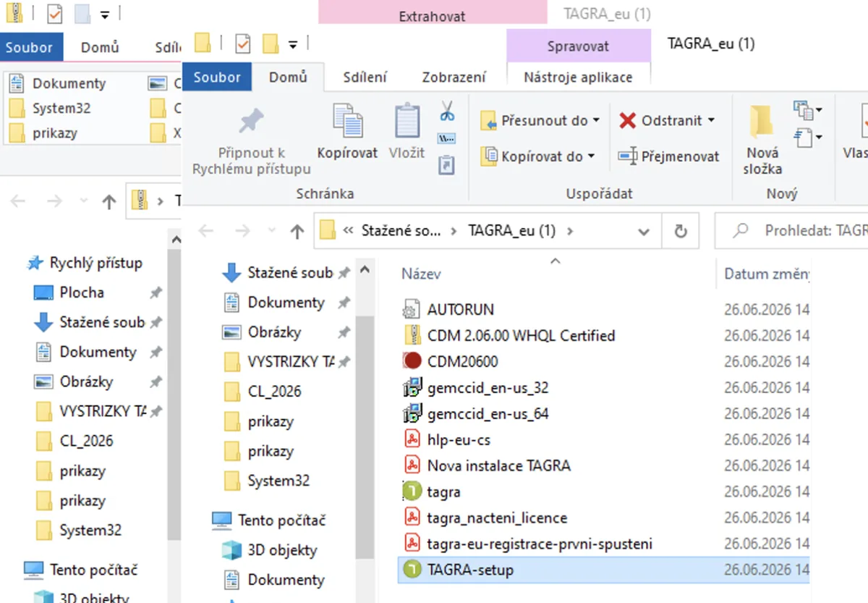
Task: Open the Zobrazení ribbon tab
Action: pos(454,77)
